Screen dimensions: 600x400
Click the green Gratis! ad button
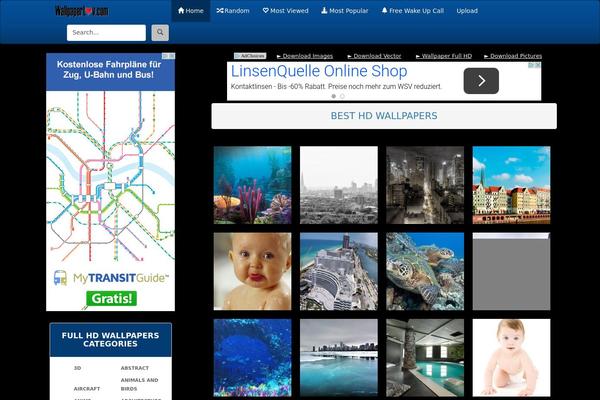tap(111, 298)
